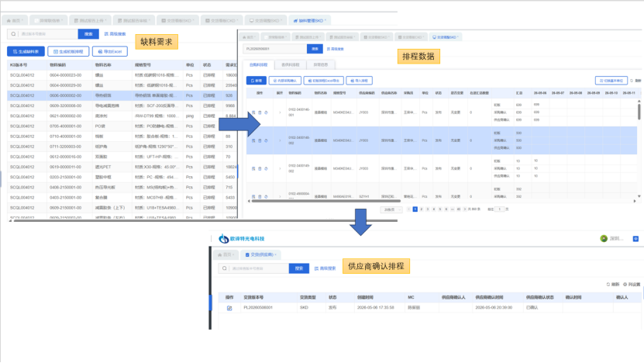
Task: Click 生成初版排程 button
Action: pyautogui.click(x=68, y=52)
